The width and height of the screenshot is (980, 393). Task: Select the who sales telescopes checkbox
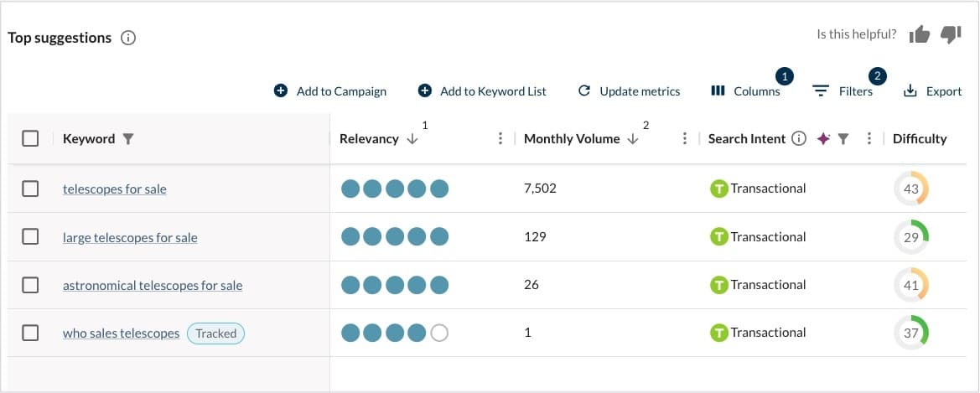click(30, 333)
